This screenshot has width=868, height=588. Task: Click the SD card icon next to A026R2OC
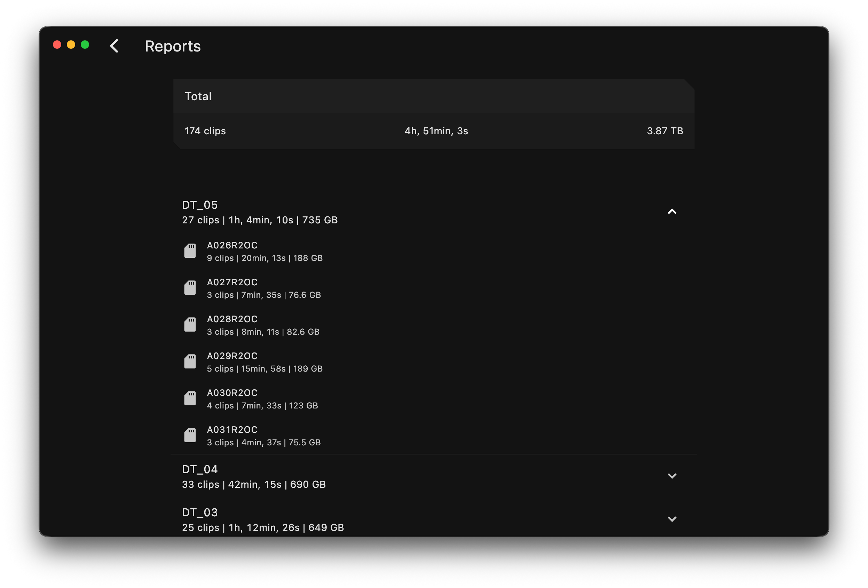190,250
